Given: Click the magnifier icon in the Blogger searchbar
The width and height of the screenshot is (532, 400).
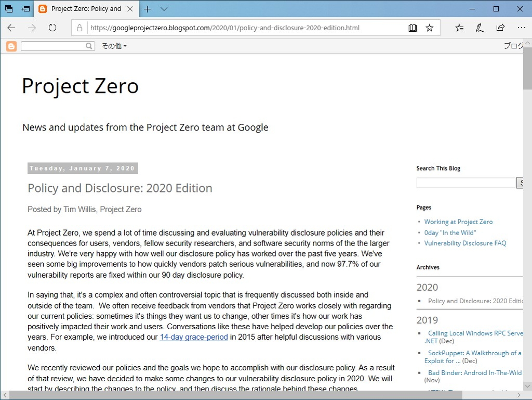Looking at the screenshot, I should [x=89, y=46].
